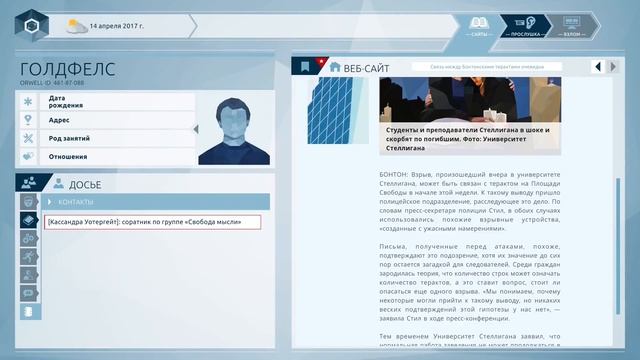640x360 pixels.
Task: Click the address location pin icon
Action: (28, 120)
